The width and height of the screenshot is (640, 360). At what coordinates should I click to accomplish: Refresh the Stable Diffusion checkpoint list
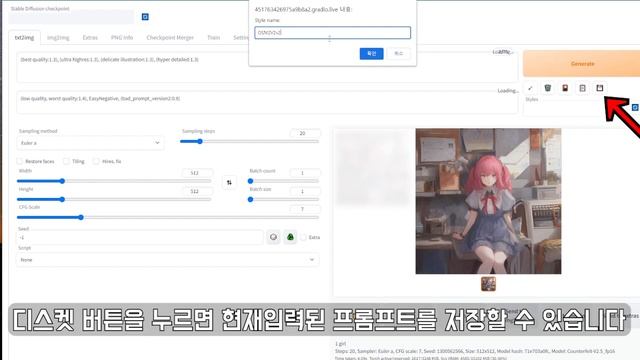pyautogui.click(x=145, y=17)
